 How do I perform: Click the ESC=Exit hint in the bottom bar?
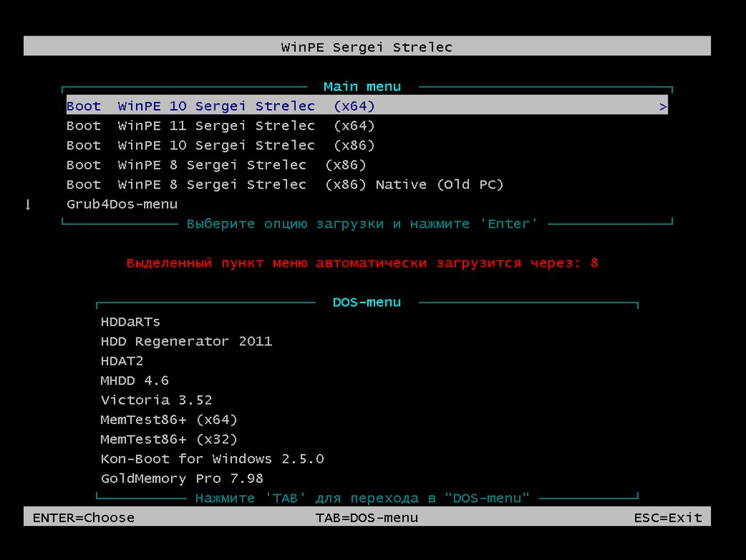(x=667, y=517)
